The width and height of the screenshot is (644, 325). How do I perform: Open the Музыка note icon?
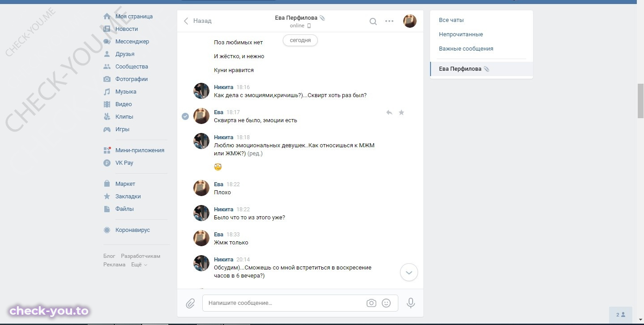click(x=107, y=92)
